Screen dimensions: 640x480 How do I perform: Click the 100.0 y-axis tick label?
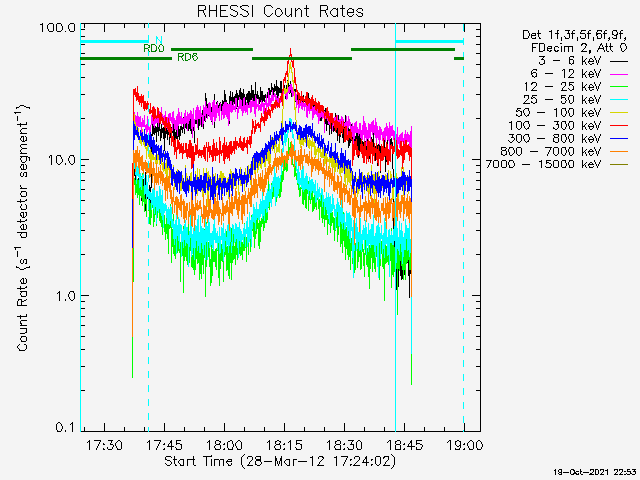tap(58, 28)
